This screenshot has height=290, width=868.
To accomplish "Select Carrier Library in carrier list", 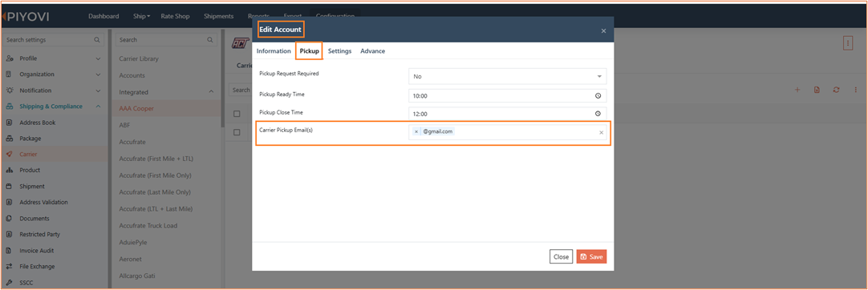I will [x=139, y=58].
